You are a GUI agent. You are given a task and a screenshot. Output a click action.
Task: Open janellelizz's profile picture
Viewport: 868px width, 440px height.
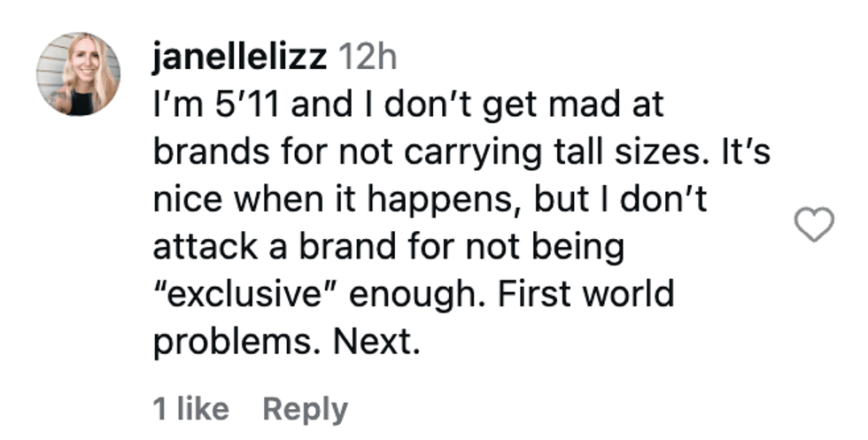78,74
